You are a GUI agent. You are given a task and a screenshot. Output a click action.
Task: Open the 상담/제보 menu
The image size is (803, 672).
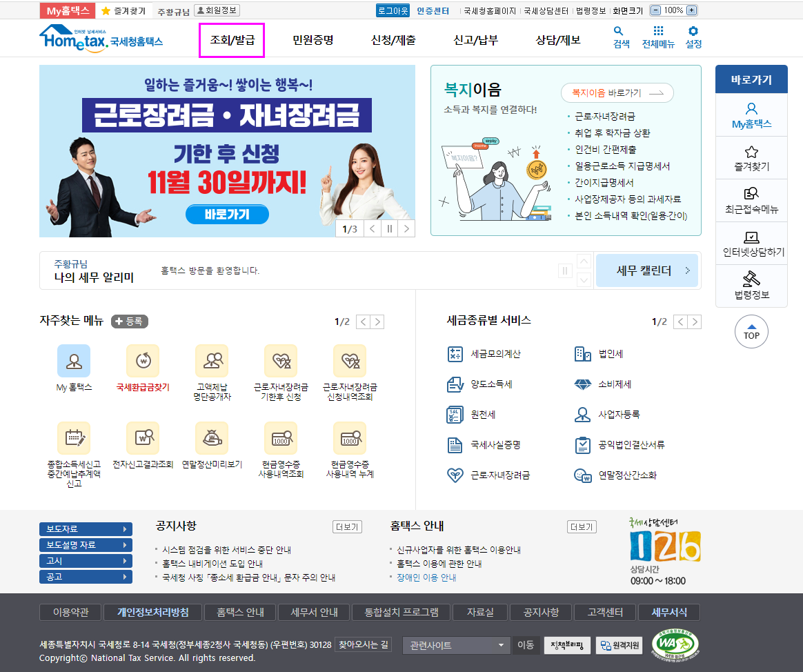557,40
